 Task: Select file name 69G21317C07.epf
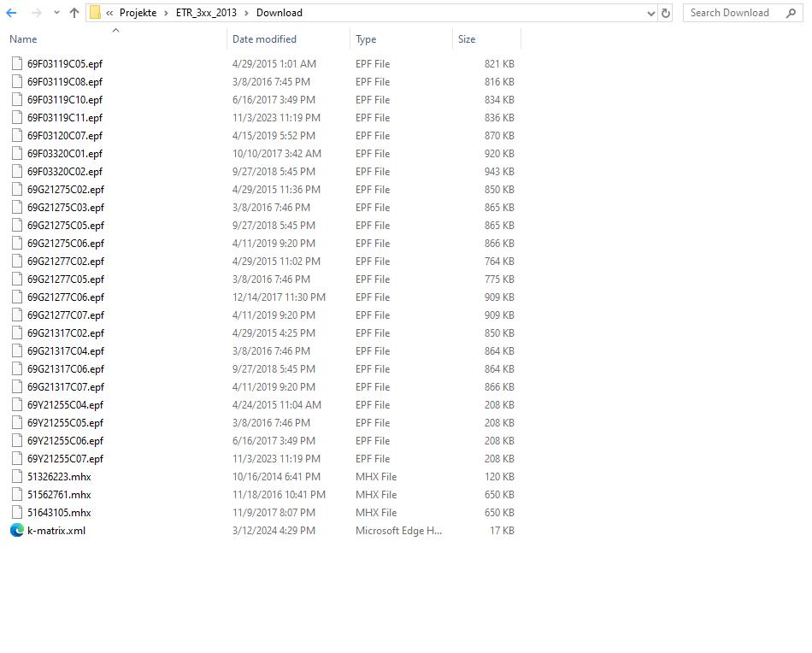[x=66, y=387]
